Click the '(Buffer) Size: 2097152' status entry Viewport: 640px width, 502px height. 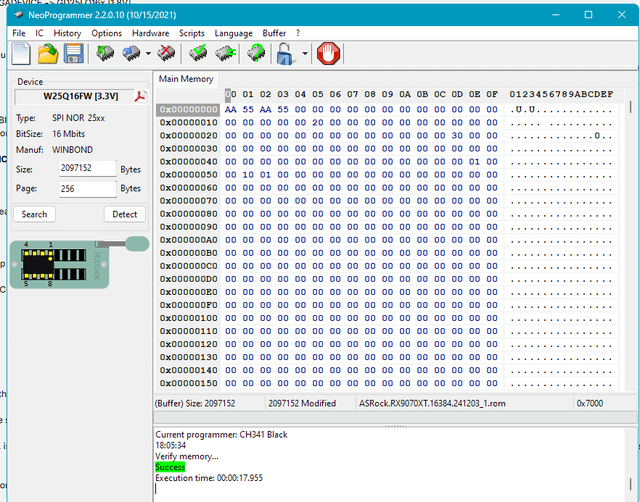point(195,404)
